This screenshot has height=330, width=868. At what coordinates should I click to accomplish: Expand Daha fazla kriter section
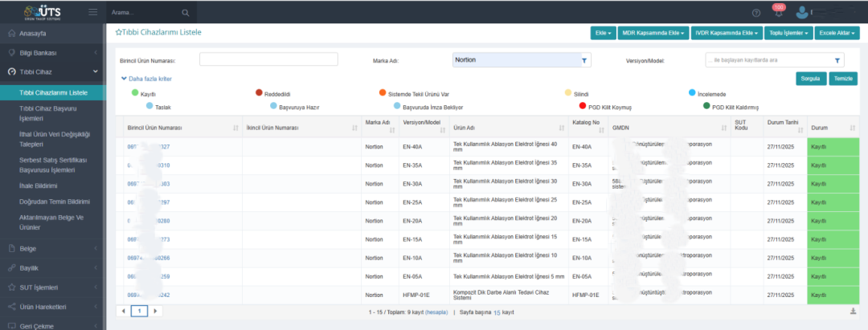point(146,79)
